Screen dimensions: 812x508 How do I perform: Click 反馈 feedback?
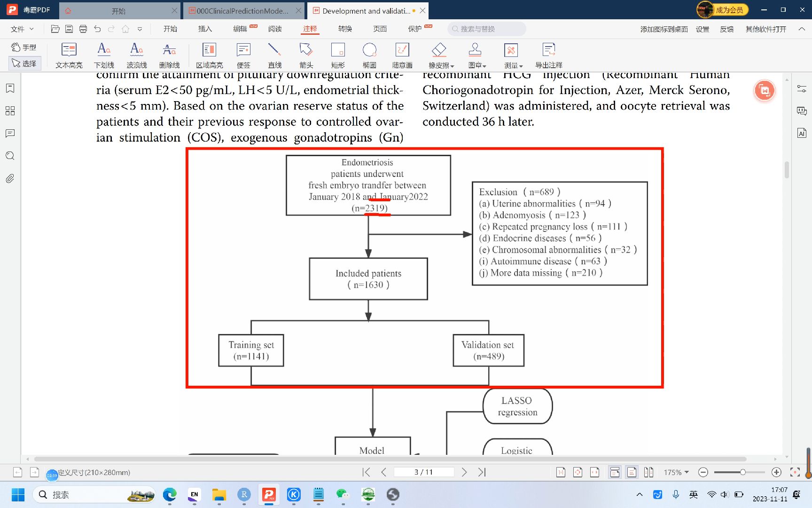click(727, 29)
